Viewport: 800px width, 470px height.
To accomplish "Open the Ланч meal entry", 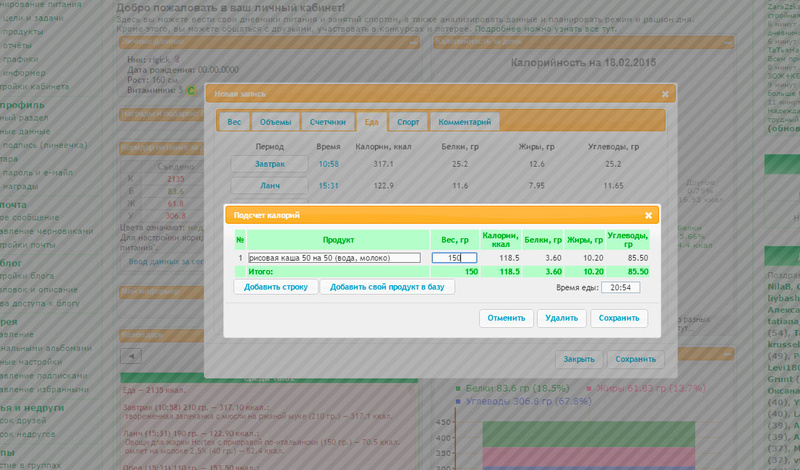I will (269, 186).
